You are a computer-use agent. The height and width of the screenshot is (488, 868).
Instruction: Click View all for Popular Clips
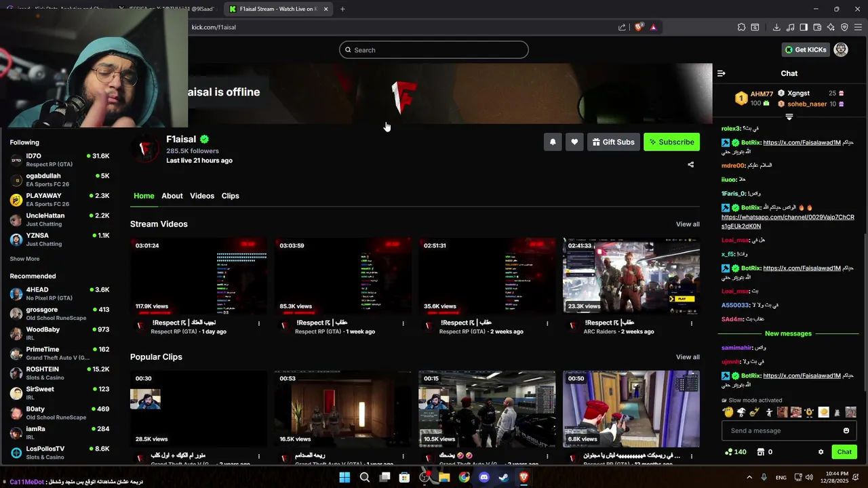(688, 357)
